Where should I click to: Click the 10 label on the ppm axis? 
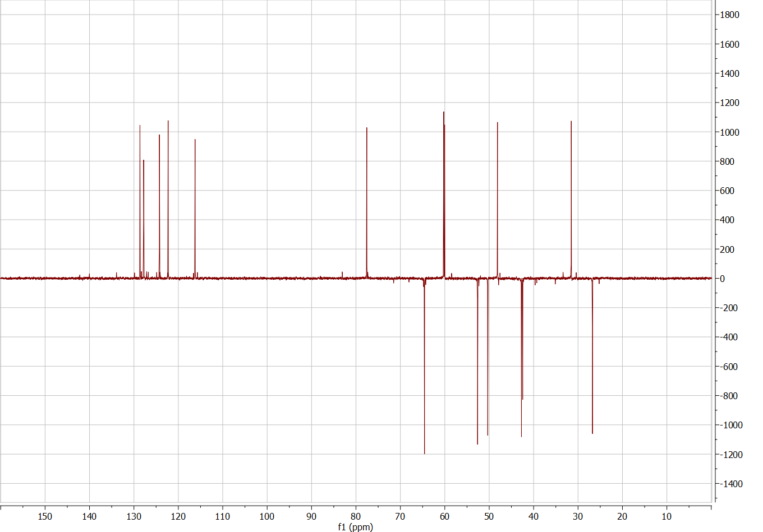(667, 516)
